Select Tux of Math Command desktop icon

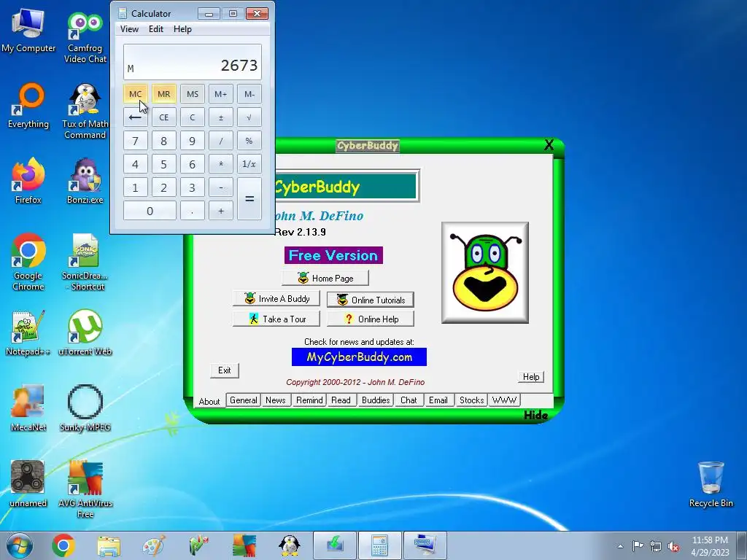coord(85,112)
